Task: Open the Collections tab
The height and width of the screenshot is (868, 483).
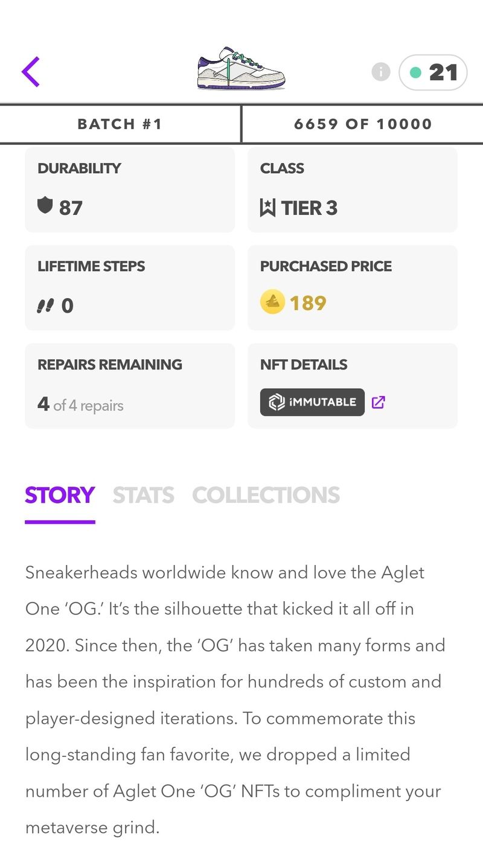Action: tap(266, 496)
